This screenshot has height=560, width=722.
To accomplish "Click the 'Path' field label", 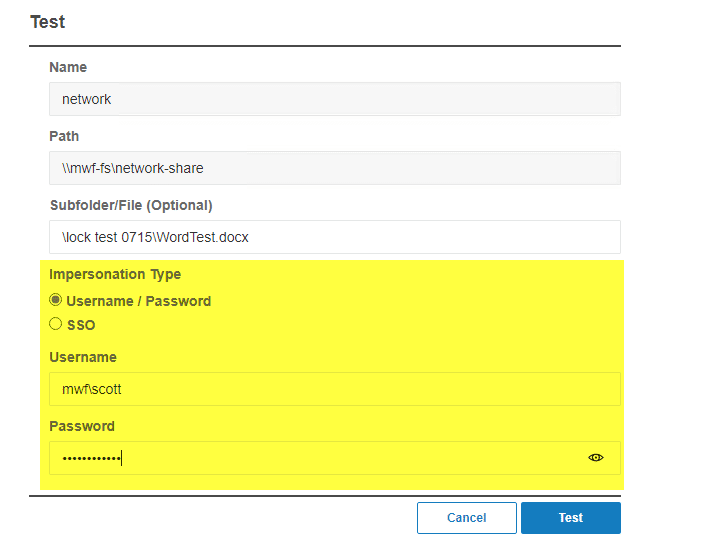I will click(x=64, y=136).
